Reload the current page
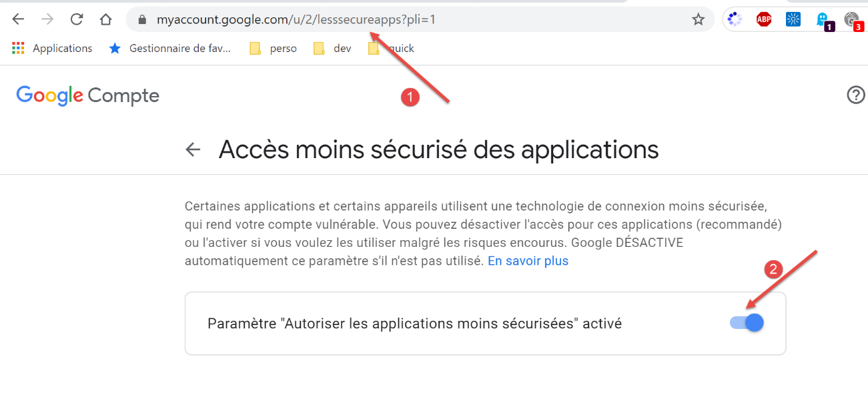 tap(77, 19)
